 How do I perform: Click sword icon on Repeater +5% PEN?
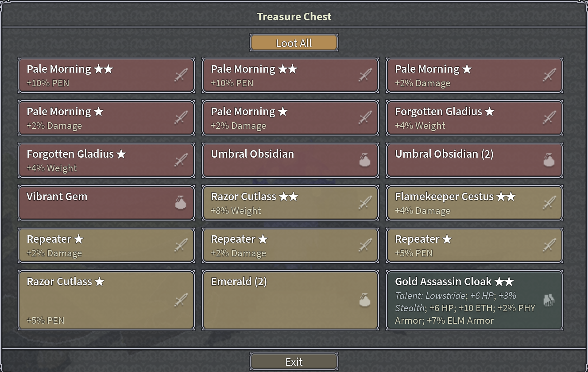(x=549, y=245)
